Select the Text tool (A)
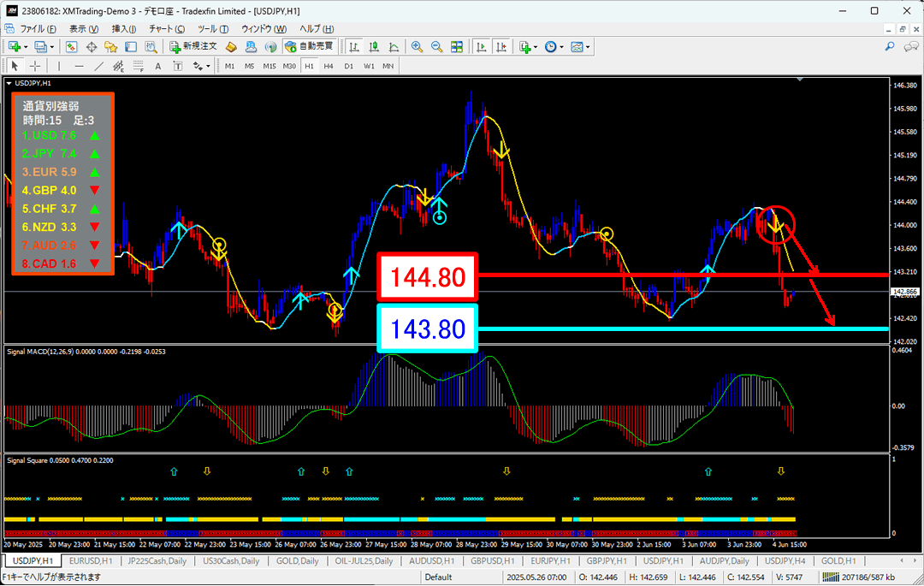Image resolution: width=924 pixels, height=586 pixels. (158, 66)
